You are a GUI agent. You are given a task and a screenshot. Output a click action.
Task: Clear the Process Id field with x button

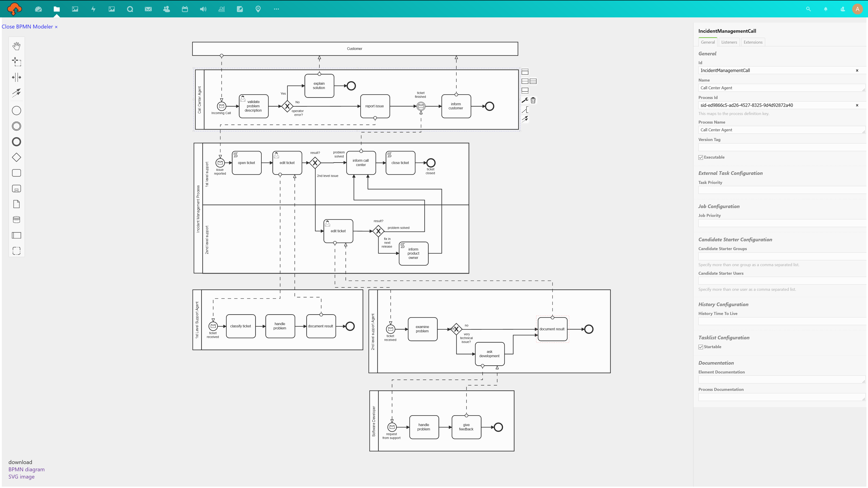point(857,106)
